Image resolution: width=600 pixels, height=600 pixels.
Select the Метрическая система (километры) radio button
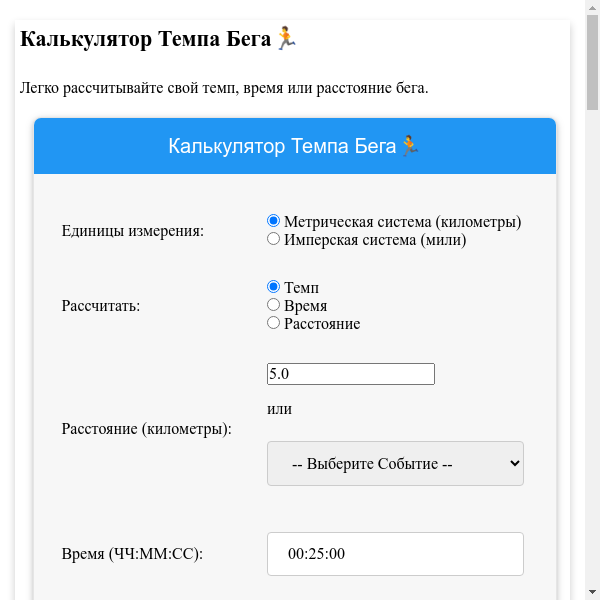[x=273, y=221]
